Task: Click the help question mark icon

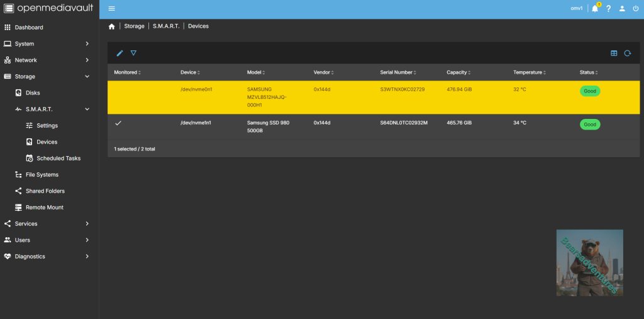Action: click(x=608, y=9)
